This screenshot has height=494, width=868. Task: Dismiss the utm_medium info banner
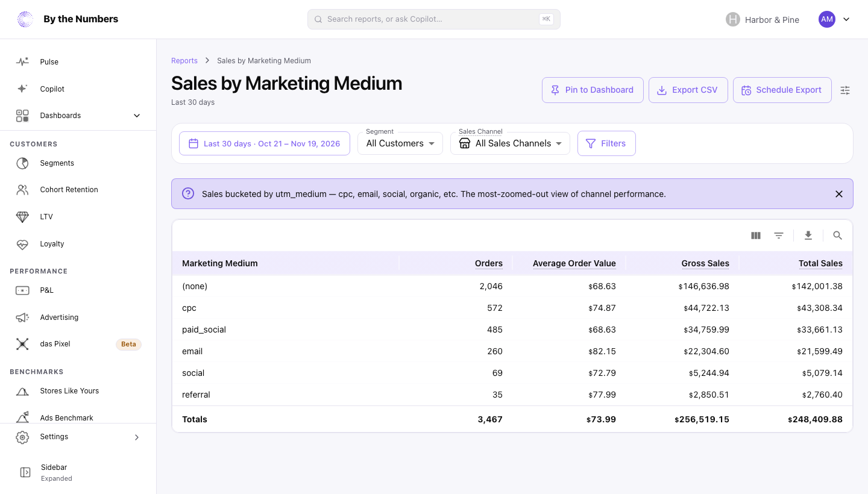point(839,194)
